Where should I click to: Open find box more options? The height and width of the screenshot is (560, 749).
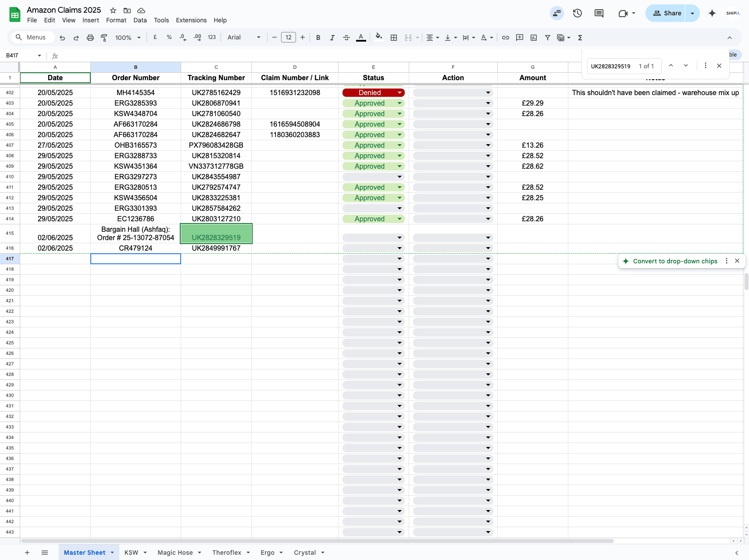pyautogui.click(x=706, y=66)
